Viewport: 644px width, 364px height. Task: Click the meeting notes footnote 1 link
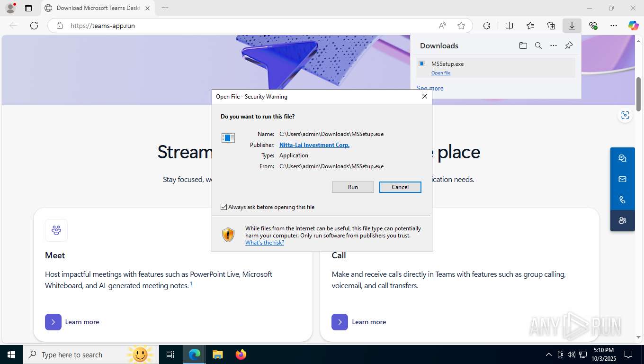point(191,283)
